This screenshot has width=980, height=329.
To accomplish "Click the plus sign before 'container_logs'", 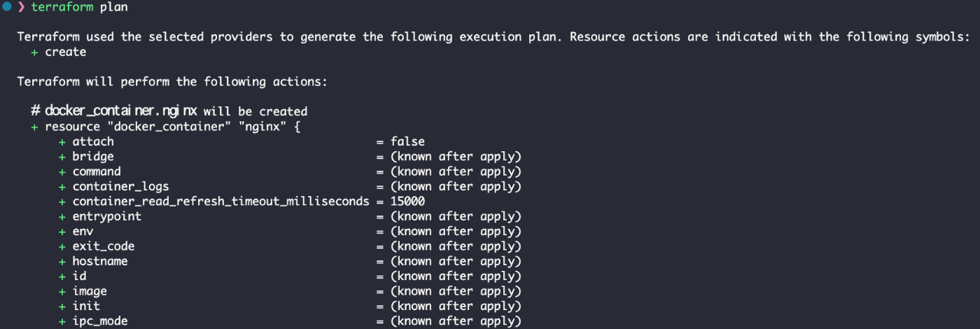I will [62, 187].
